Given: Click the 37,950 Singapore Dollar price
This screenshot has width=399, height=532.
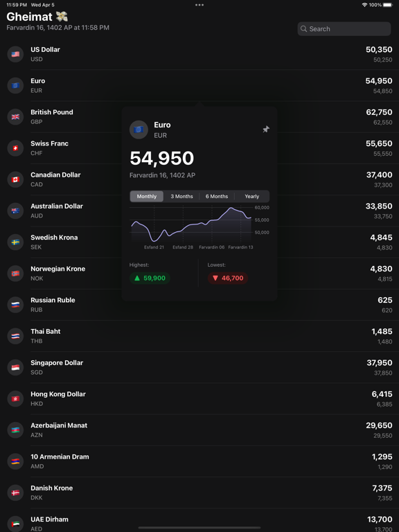Looking at the screenshot, I should click(380, 363).
